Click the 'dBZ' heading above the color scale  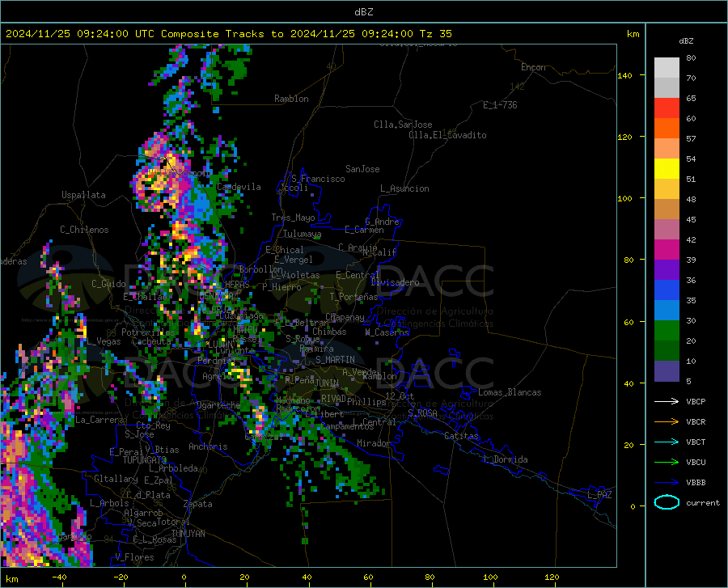coord(686,40)
